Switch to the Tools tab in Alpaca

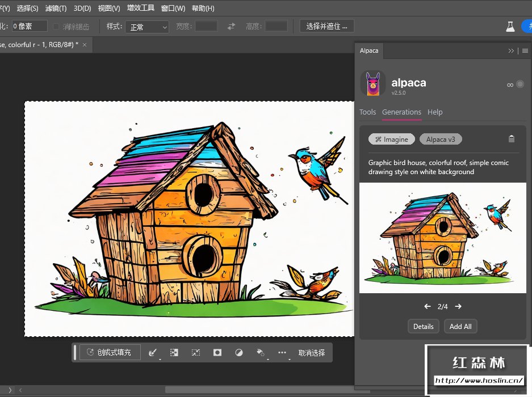(x=367, y=112)
